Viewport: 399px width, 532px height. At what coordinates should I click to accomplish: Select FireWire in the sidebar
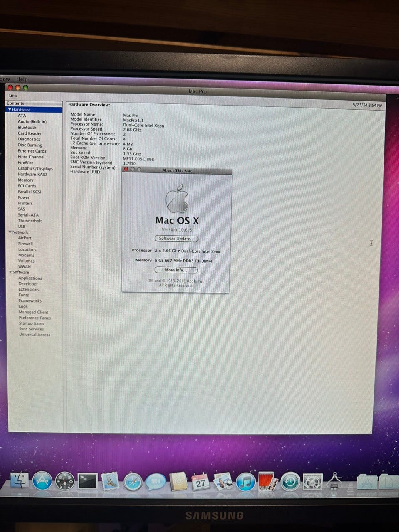(x=25, y=163)
